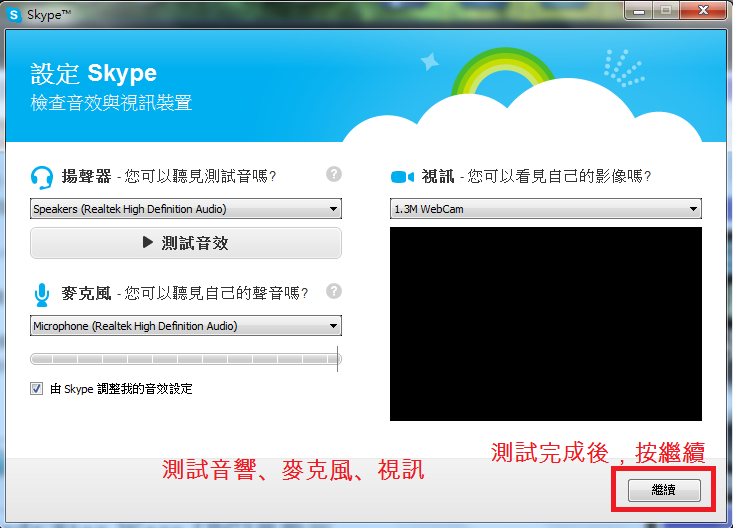Click the 設定 Skype title text
Viewport: 733px width, 528px height.
[93, 73]
